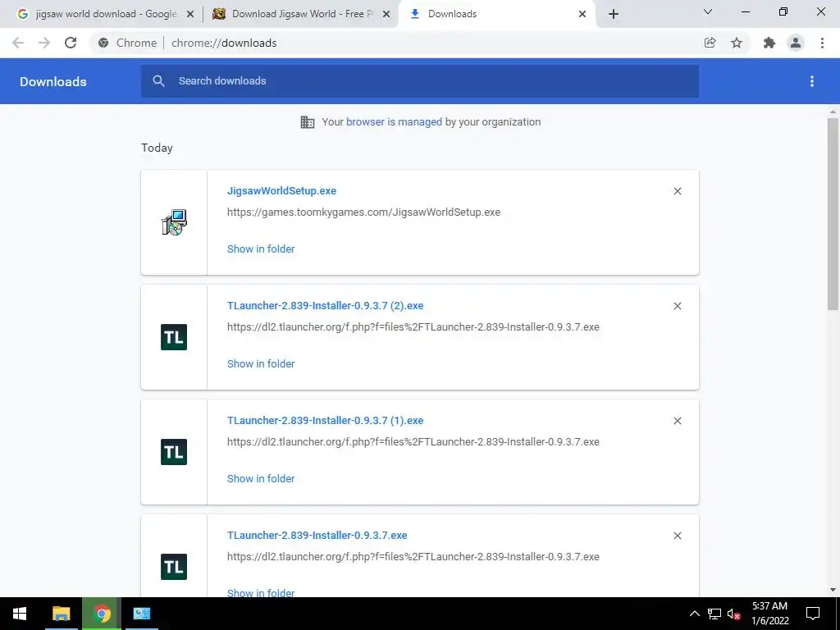840x630 pixels.
Task: Click the source URL under TLauncher (1).exe
Action: (x=413, y=442)
